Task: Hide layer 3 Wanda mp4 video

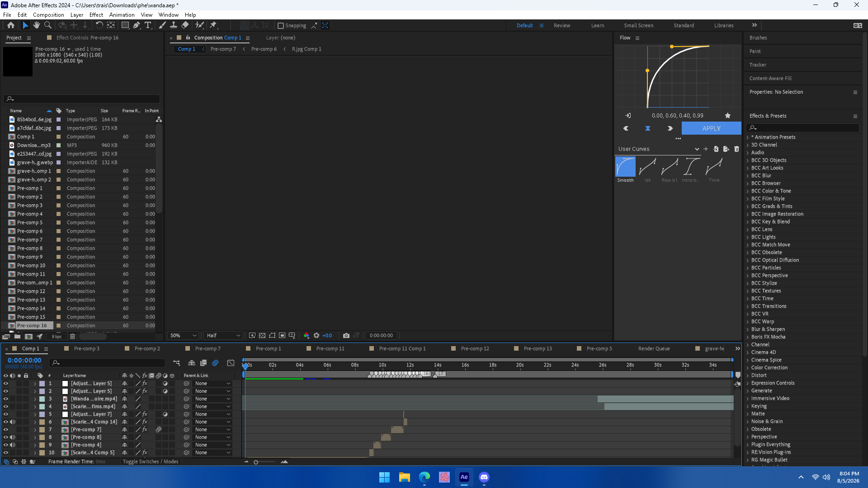Action: (6, 399)
